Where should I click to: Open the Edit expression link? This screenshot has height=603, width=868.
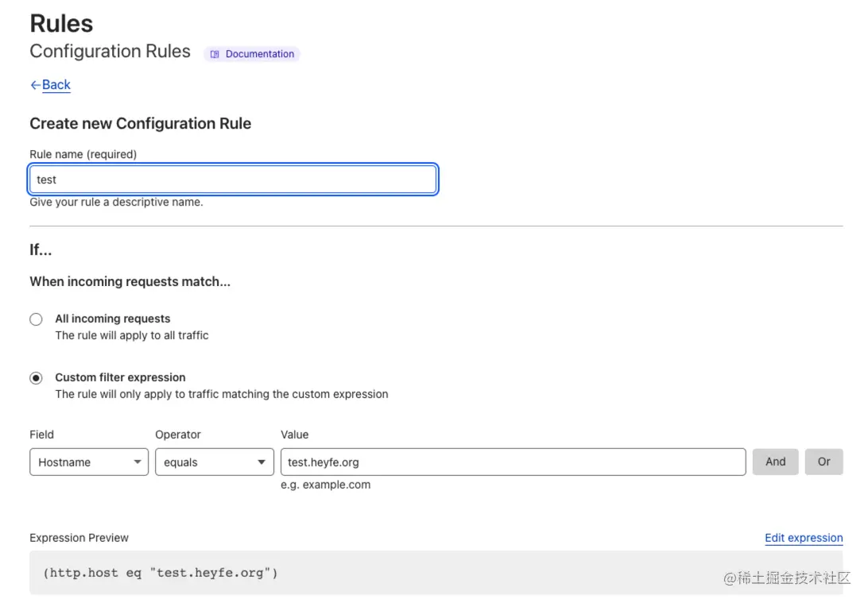(x=803, y=538)
